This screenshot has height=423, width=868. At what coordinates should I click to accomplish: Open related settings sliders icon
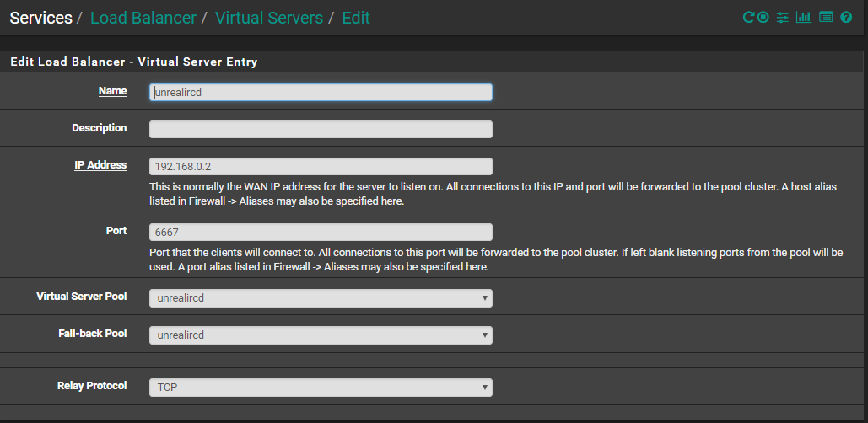782,17
